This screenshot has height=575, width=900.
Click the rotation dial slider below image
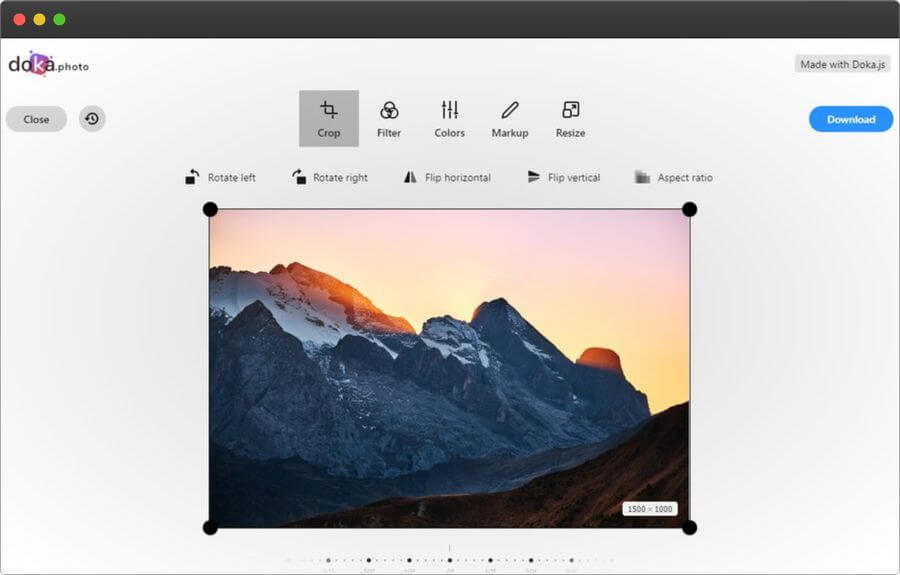pos(449,560)
